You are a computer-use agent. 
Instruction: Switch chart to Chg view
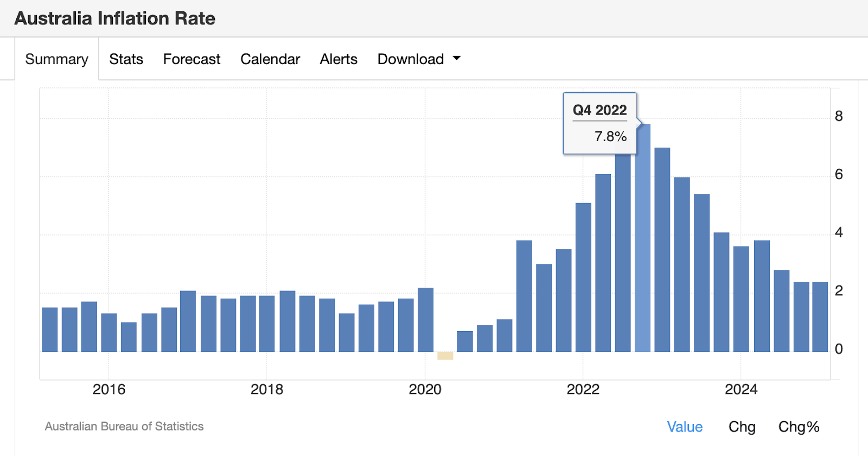[742, 427]
